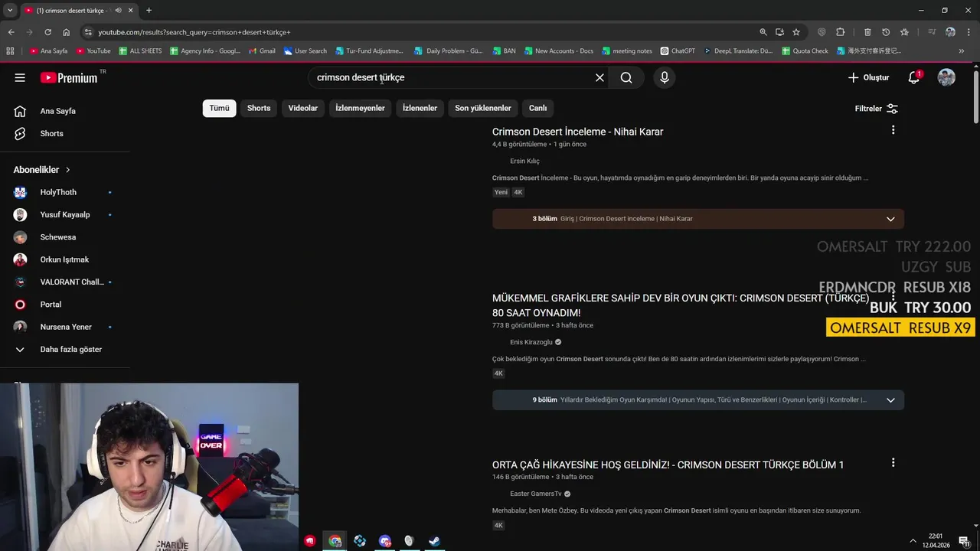The width and height of the screenshot is (980, 551).
Task: Open the Nursena Yener subscription channel
Action: (x=65, y=327)
